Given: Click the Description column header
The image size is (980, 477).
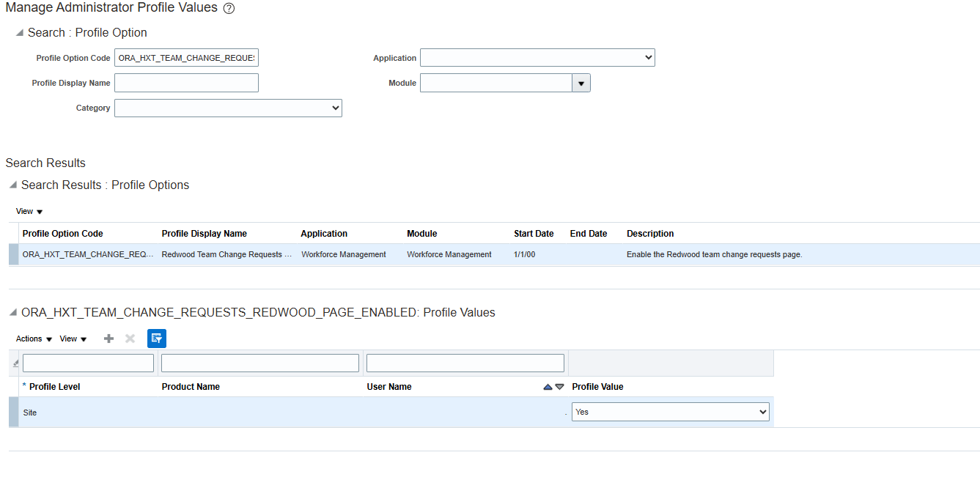Looking at the screenshot, I should [x=650, y=234].
